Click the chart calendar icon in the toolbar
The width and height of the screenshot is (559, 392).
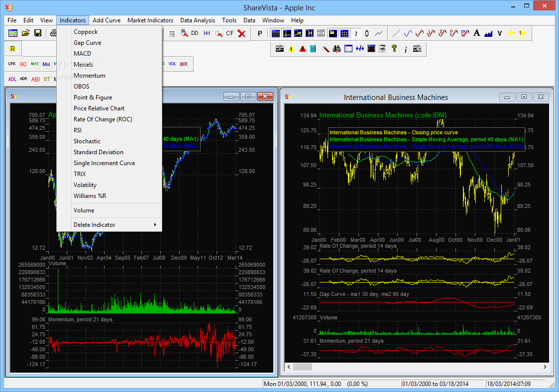(13, 33)
